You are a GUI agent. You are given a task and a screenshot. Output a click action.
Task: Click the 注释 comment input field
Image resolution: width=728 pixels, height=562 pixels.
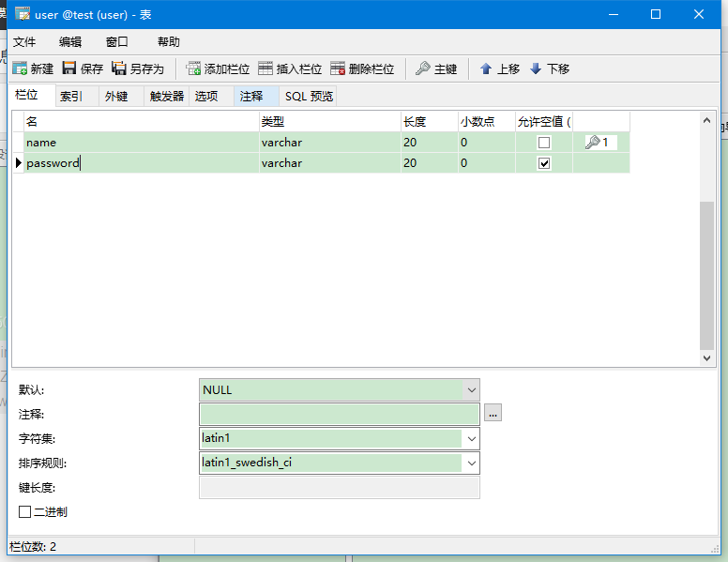340,415
